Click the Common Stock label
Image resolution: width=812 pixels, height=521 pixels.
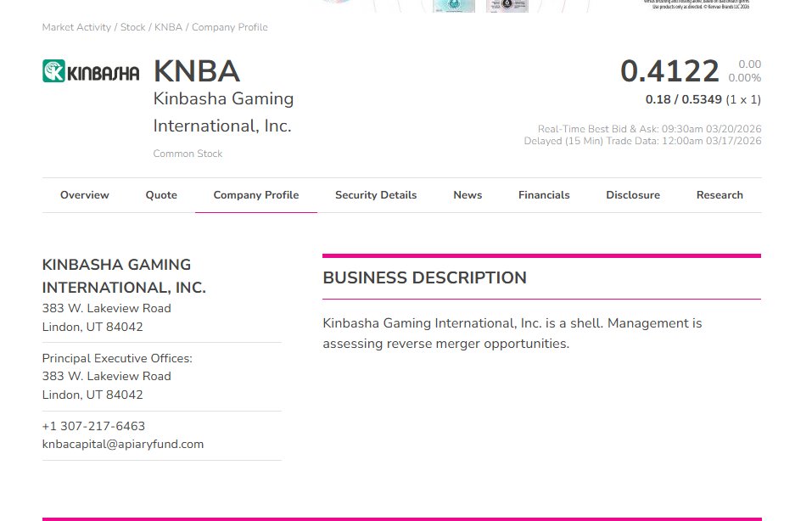point(188,154)
